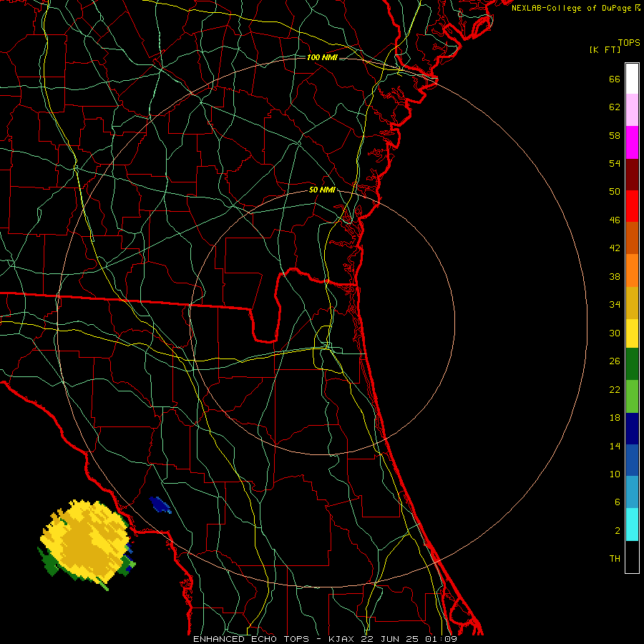Click the light green 26 kft legend swatch
This screenshot has height=644, width=644.
(632, 396)
